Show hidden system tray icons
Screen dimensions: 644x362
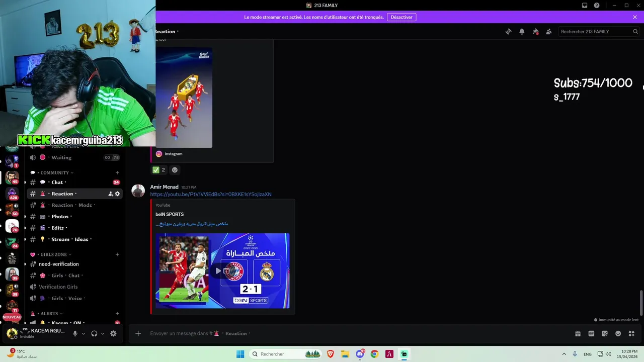tap(564, 354)
